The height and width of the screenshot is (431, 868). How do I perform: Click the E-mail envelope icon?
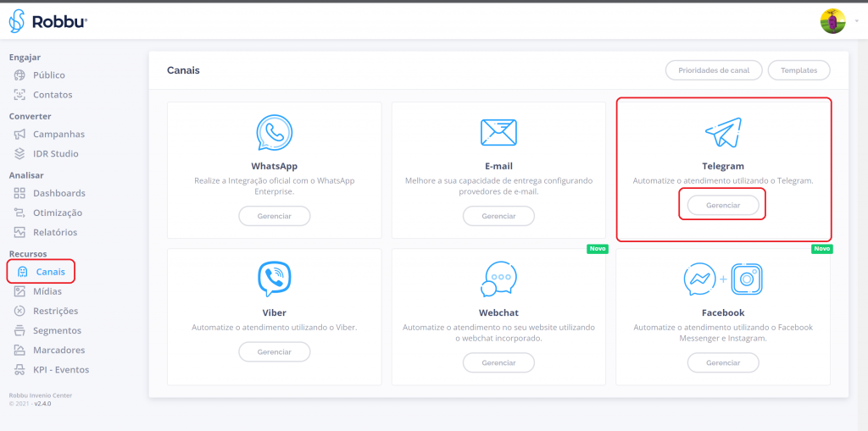pos(498,132)
